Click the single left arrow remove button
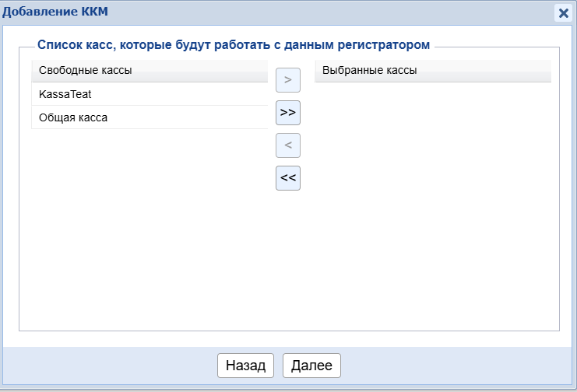 (x=288, y=145)
